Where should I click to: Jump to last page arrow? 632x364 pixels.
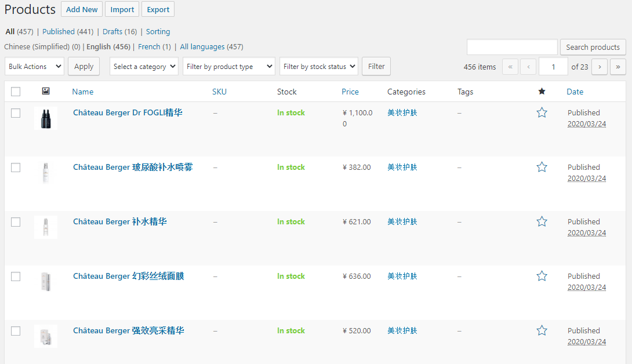(x=618, y=67)
